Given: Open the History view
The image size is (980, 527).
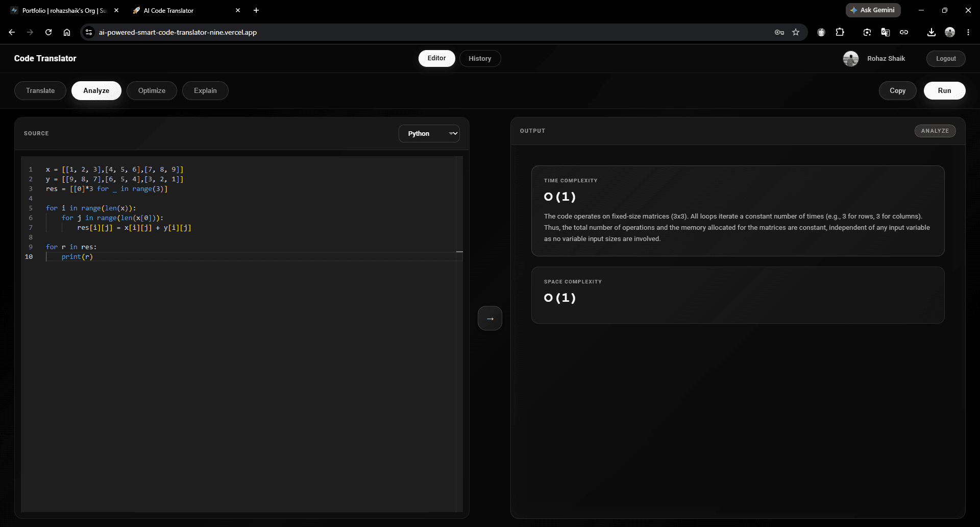Looking at the screenshot, I should pyautogui.click(x=480, y=58).
